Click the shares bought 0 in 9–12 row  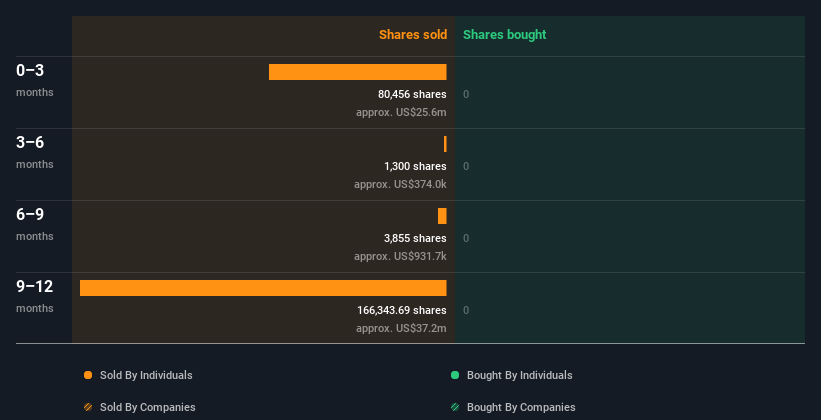(466, 311)
